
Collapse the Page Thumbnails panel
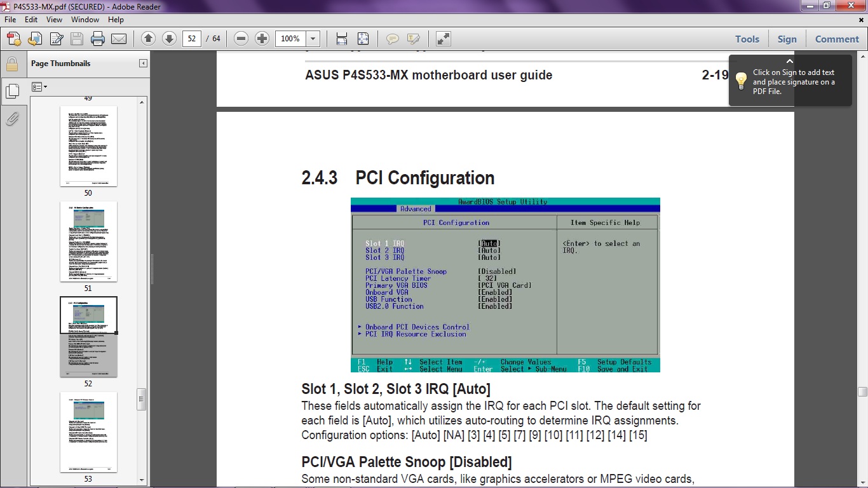click(x=143, y=64)
